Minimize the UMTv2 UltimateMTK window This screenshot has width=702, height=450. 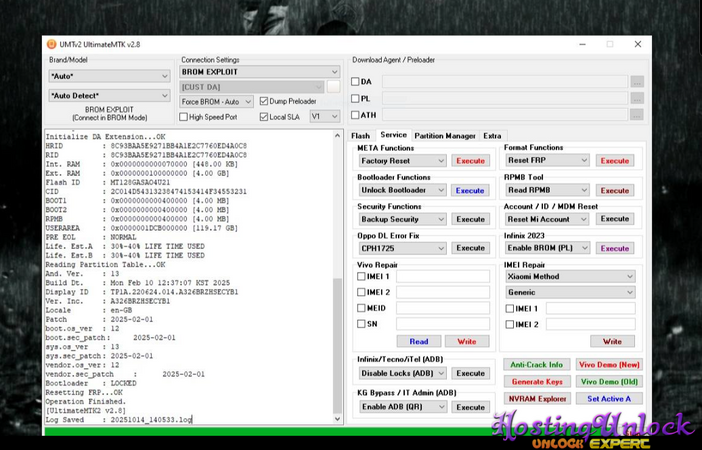tap(580, 44)
